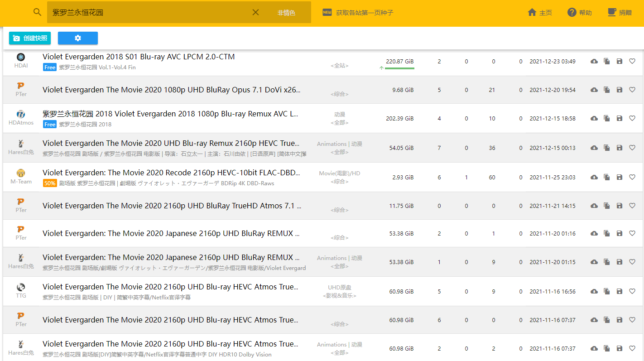Click the Free tag under the HDAtmos title
The image size is (644, 361).
click(x=50, y=124)
